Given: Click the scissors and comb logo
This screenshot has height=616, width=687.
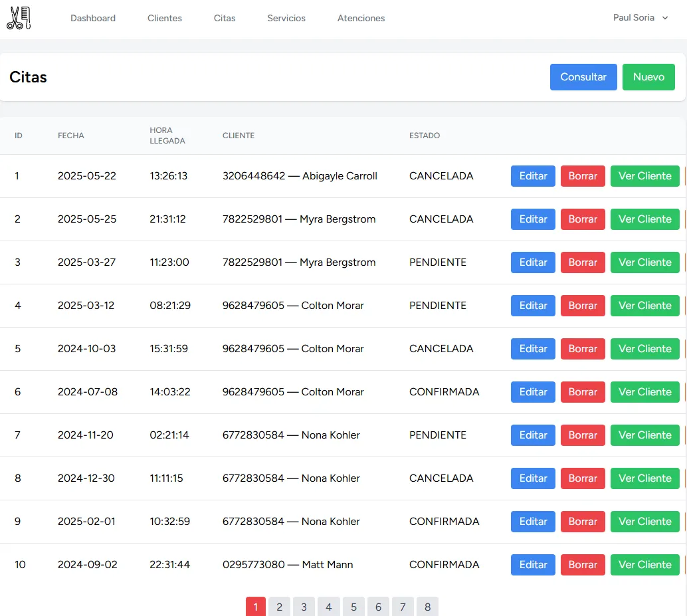Looking at the screenshot, I should [x=19, y=18].
